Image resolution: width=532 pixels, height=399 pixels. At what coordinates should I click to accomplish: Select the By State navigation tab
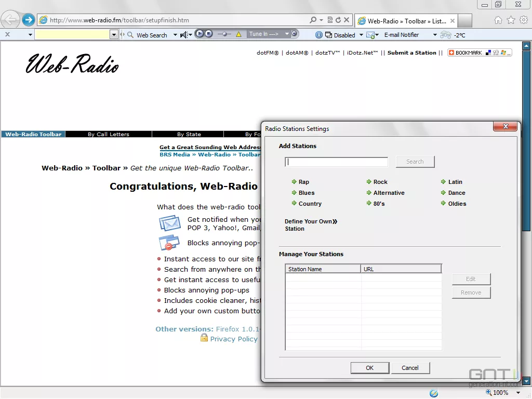(189, 134)
